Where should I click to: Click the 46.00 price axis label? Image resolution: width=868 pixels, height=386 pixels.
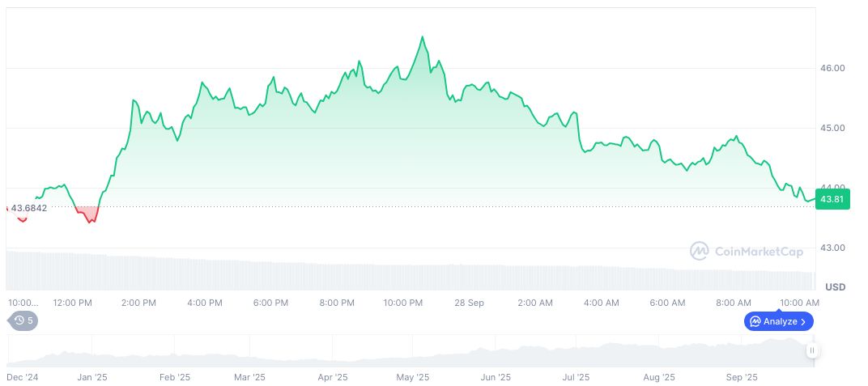(832, 68)
